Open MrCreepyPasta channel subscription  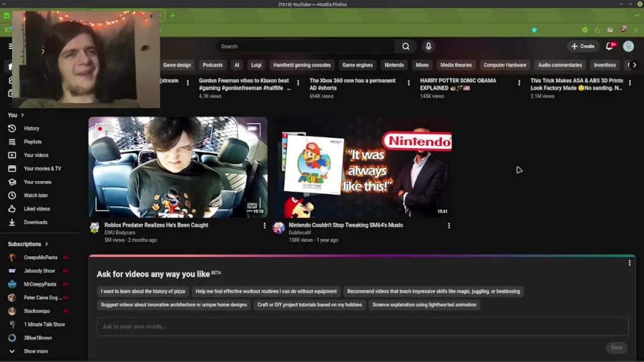click(40, 284)
